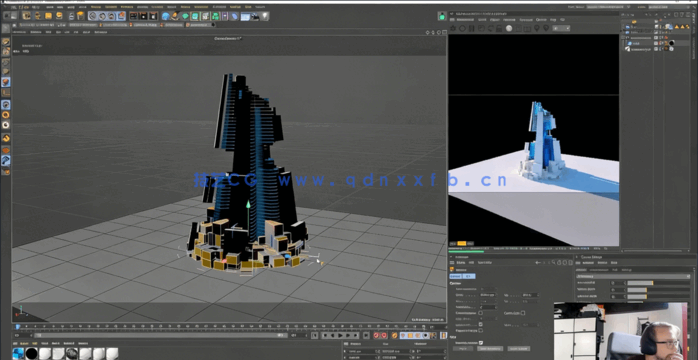This screenshot has width=698, height=360.
Task: Click the black material tag in Object Manager
Action: click(671, 43)
